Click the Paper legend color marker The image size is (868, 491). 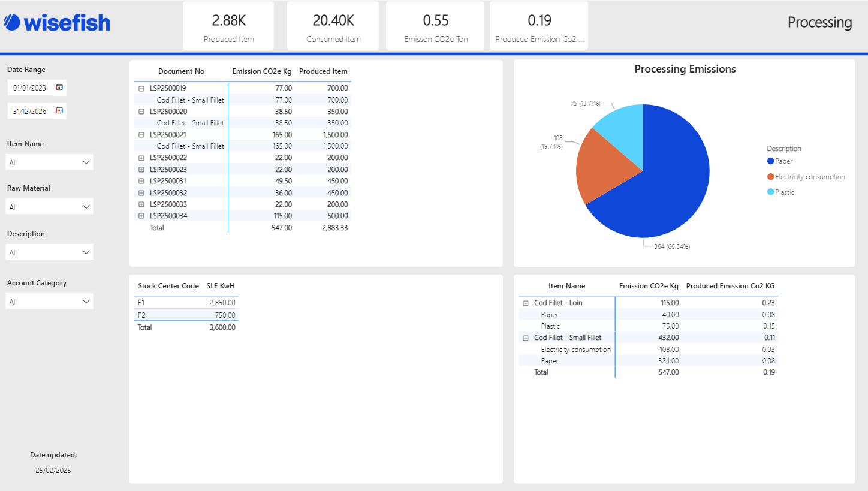click(x=770, y=161)
